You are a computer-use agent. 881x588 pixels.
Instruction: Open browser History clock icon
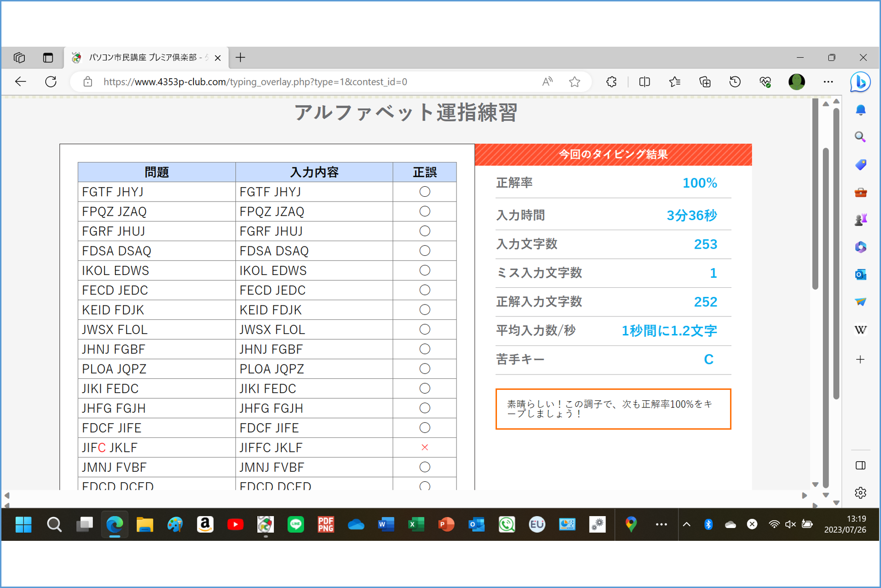click(735, 82)
